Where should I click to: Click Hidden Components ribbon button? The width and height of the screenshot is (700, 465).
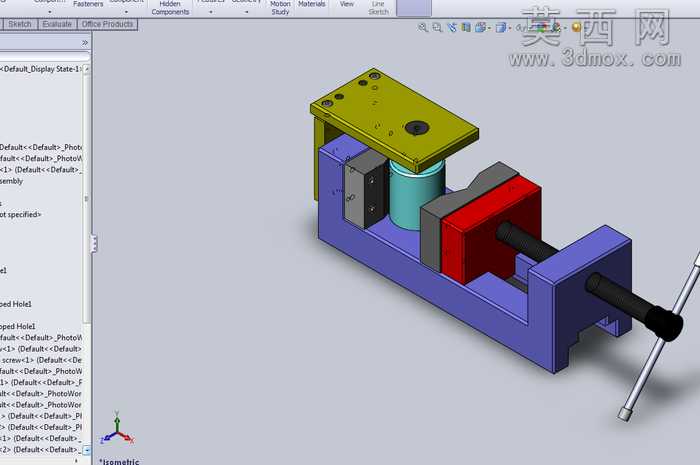coord(170,8)
